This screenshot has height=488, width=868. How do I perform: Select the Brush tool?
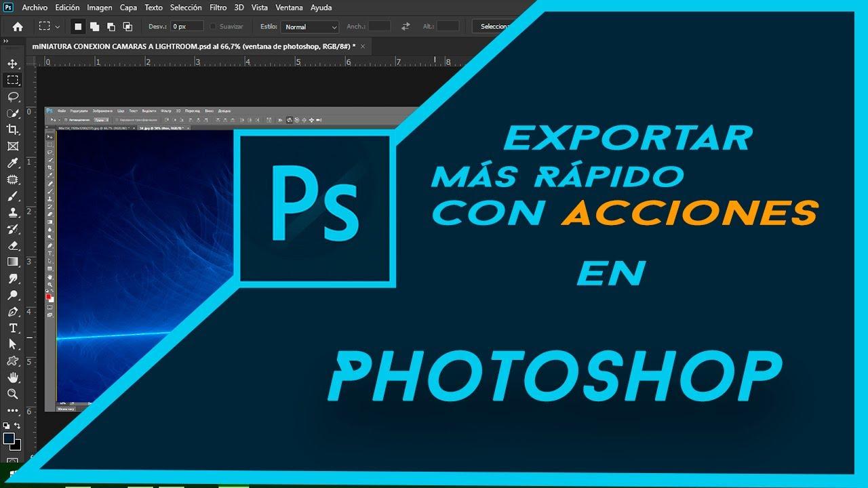[x=12, y=196]
